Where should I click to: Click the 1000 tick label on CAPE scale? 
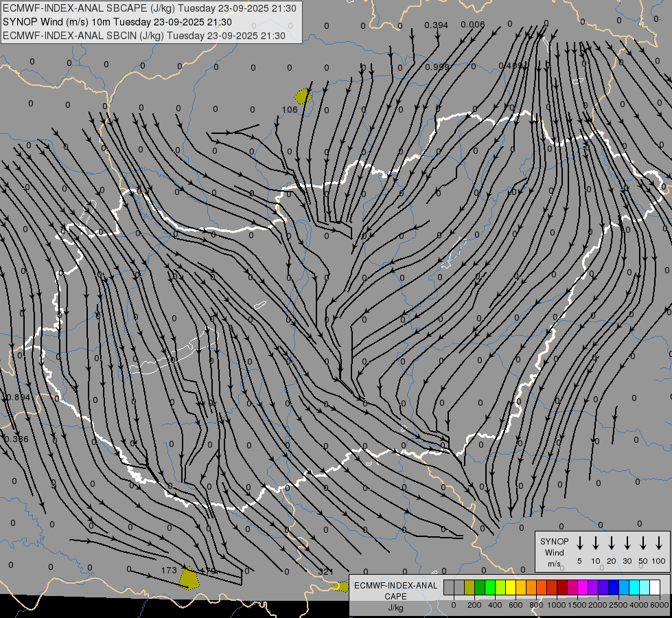coord(556,605)
